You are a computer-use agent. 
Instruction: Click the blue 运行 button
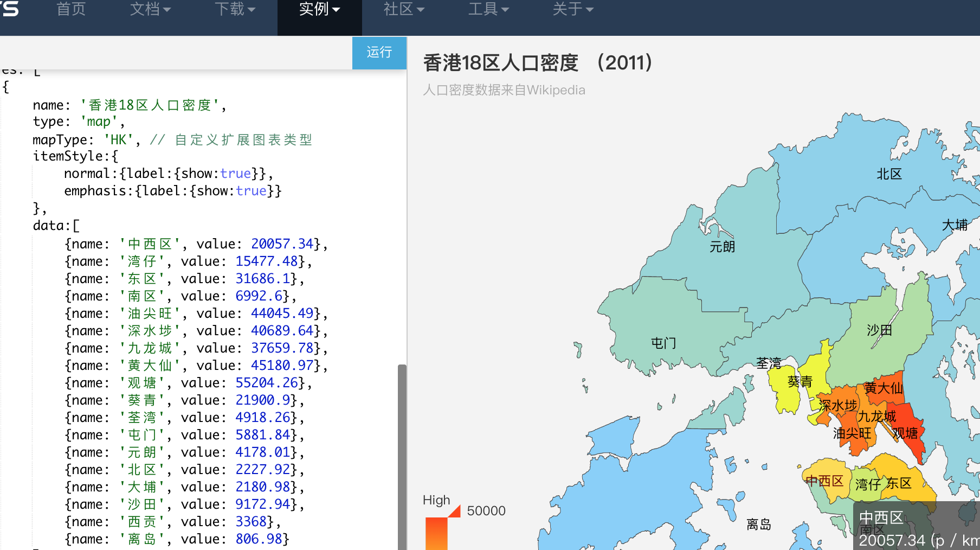[379, 53]
